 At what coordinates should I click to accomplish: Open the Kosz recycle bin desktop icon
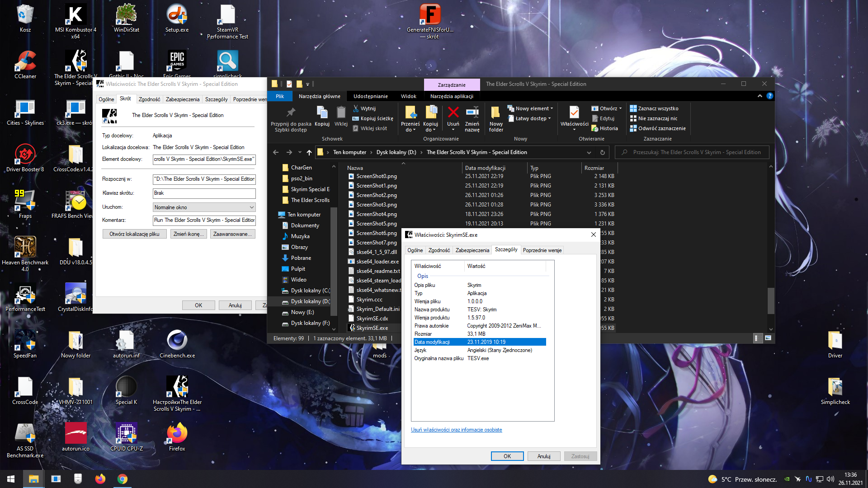[x=25, y=19]
